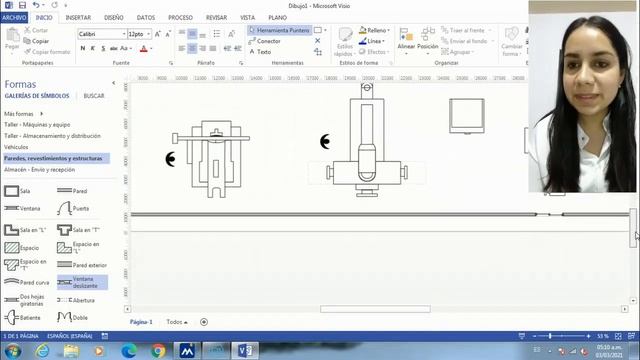
Task: Pick the Batiente shape
Action: point(22,317)
